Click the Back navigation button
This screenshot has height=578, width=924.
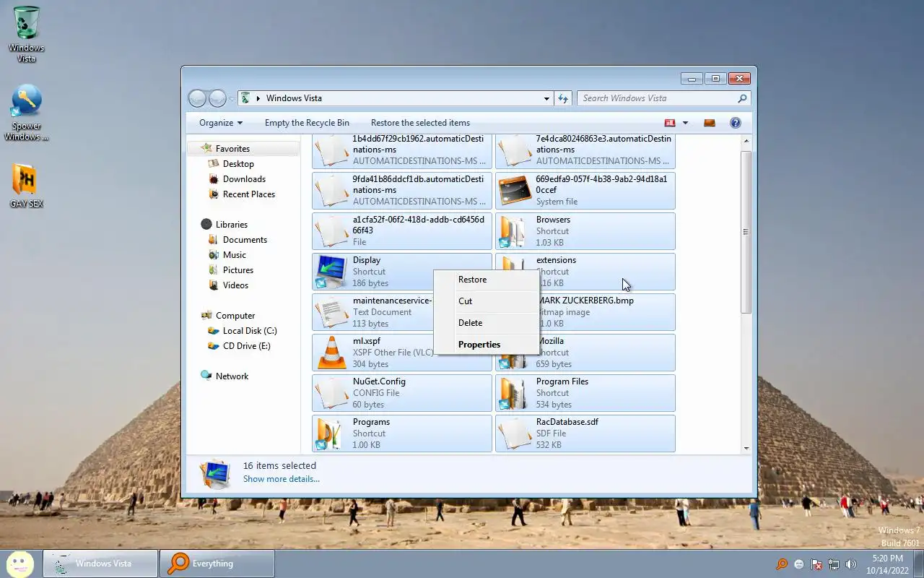[197, 98]
